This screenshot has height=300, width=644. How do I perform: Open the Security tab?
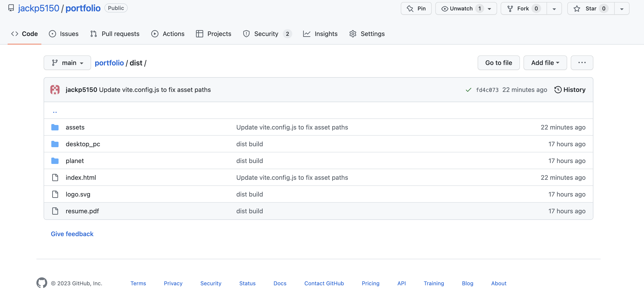click(267, 34)
